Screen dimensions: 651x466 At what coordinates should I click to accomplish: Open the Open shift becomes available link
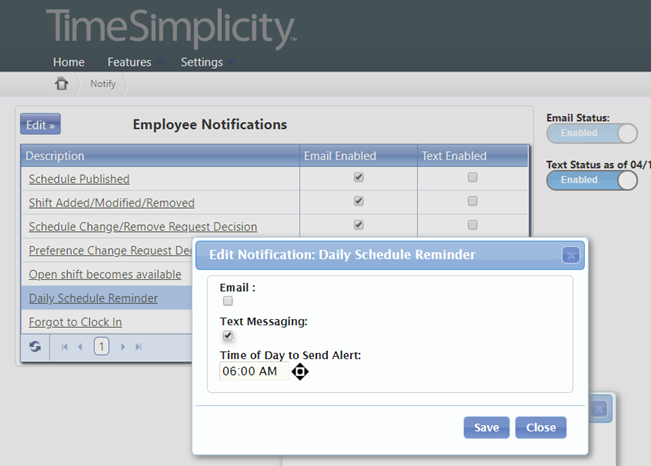(105, 274)
